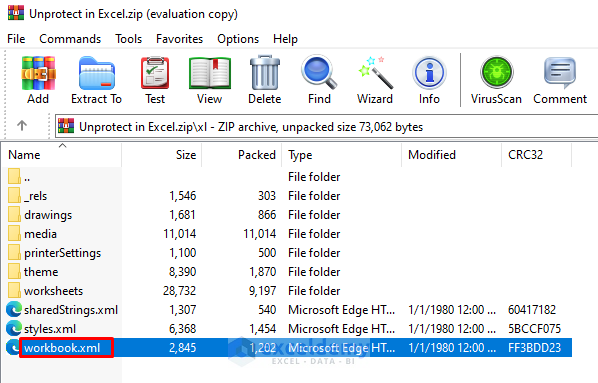Sort by the Type column header
The width and height of the screenshot is (598, 383).
(342, 155)
